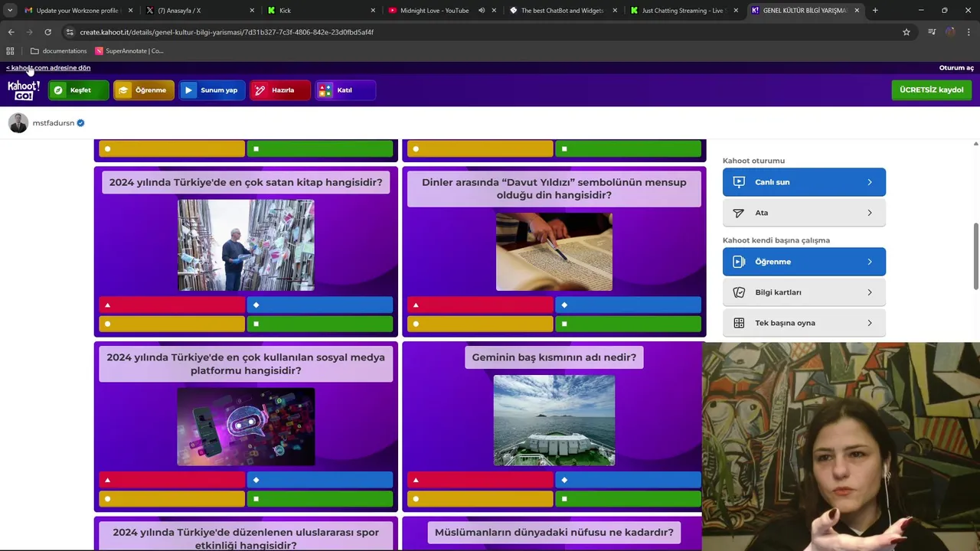The height and width of the screenshot is (551, 980).
Task: Start a live session with Canlı sun
Action: click(804, 182)
